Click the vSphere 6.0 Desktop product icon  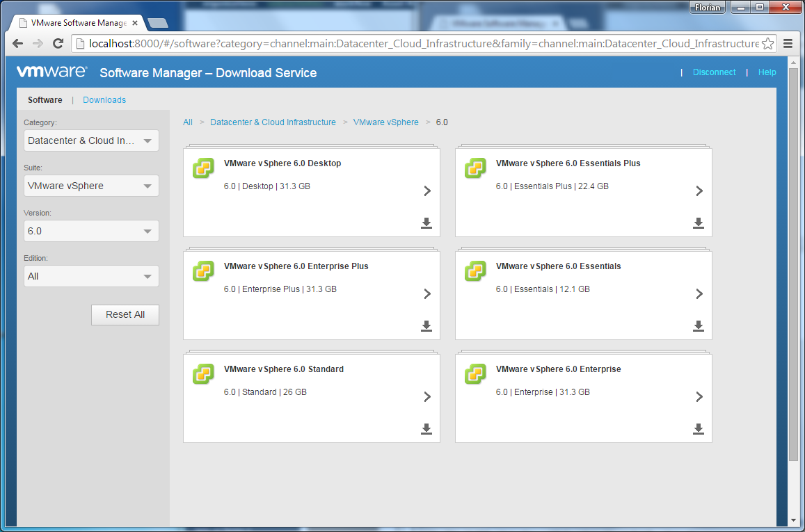point(203,168)
